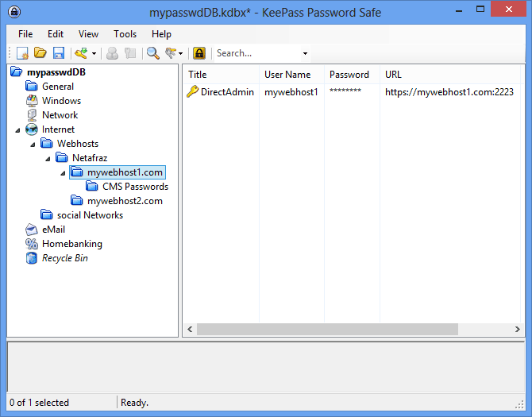532x417 pixels.
Task: Open the Edit menu
Action: coord(56,34)
